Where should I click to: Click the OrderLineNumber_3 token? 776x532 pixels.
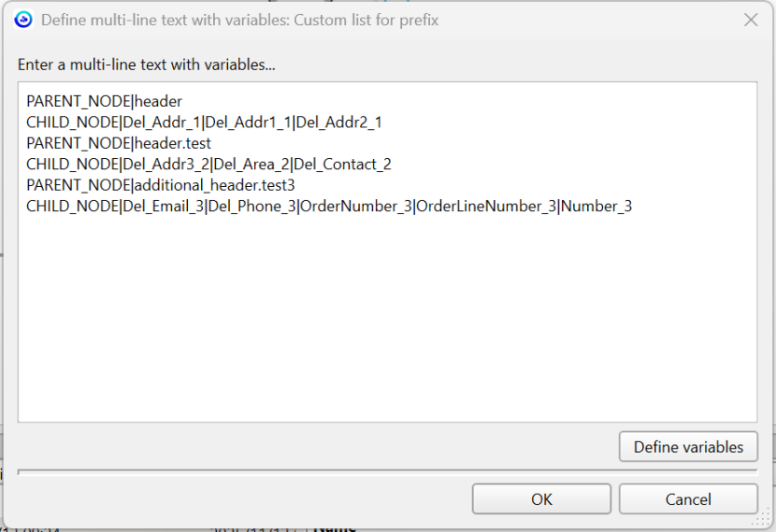tap(485, 206)
